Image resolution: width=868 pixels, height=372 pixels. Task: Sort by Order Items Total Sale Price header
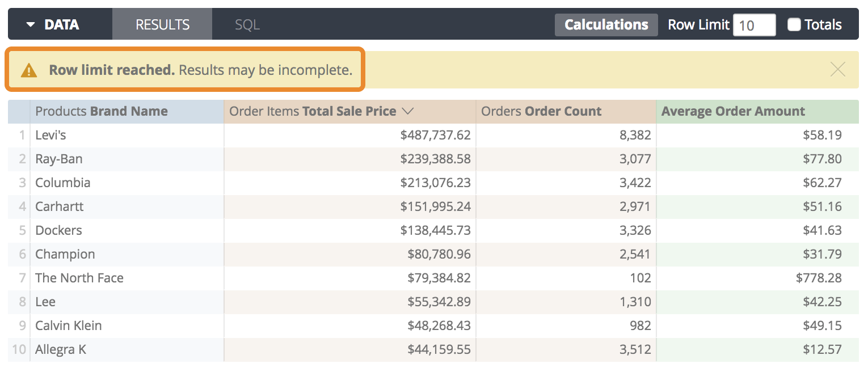(x=349, y=111)
